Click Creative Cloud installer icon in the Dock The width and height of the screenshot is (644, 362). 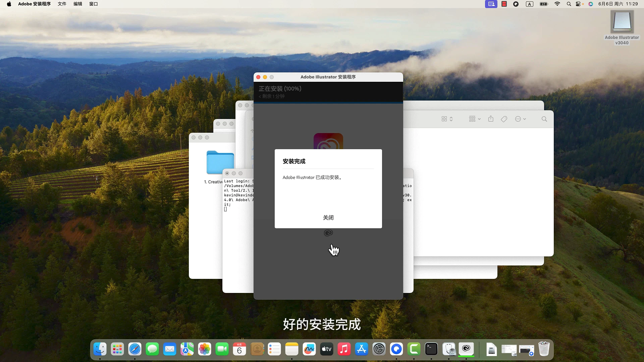[466, 349]
